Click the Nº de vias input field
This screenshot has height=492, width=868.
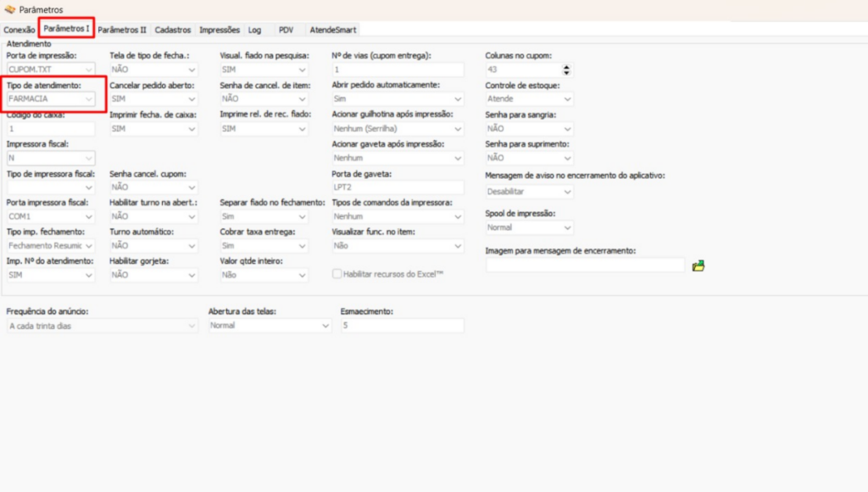coord(397,70)
